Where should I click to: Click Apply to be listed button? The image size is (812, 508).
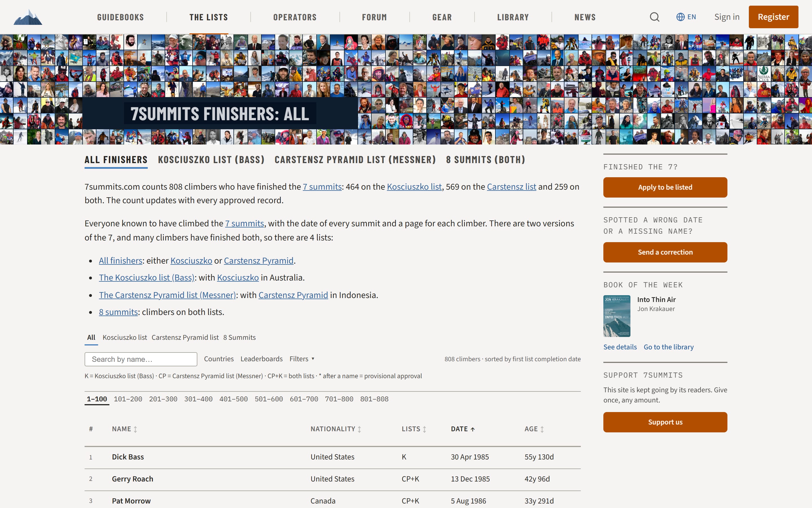[665, 187]
